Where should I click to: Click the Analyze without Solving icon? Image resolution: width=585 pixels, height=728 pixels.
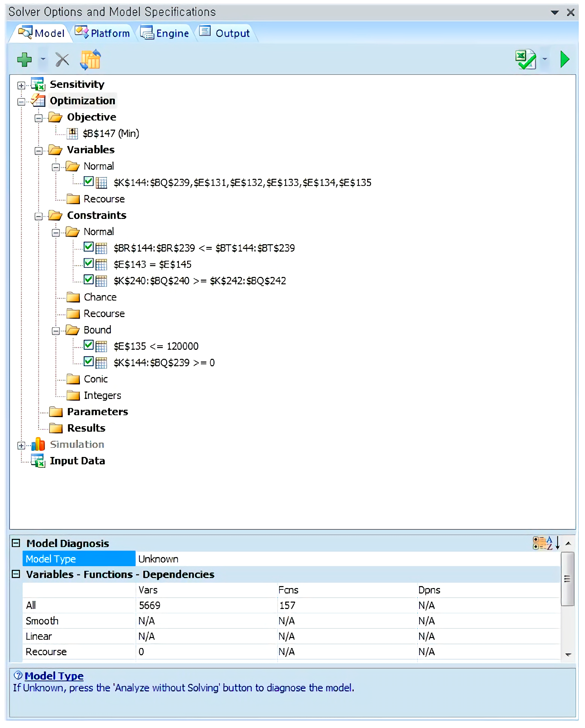(525, 60)
